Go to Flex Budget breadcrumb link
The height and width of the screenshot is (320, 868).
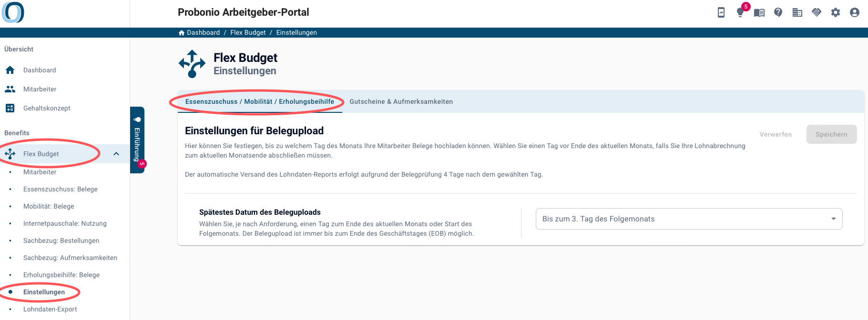pyautogui.click(x=248, y=33)
